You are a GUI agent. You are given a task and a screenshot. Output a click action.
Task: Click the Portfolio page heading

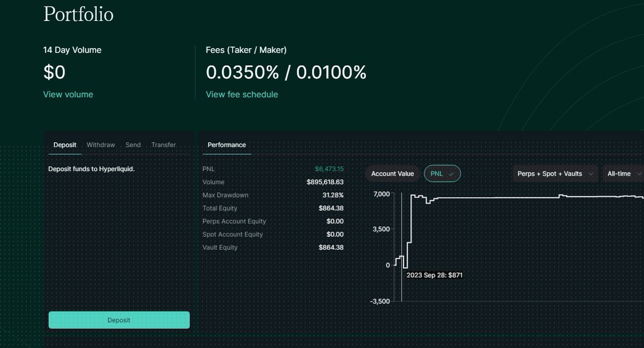click(78, 15)
